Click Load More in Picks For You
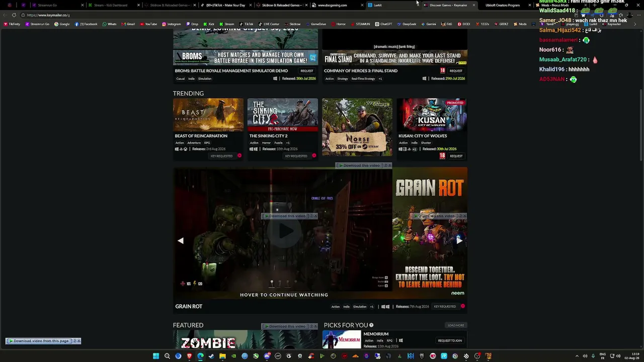The image size is (644, 362). click(x=456, y=325)
